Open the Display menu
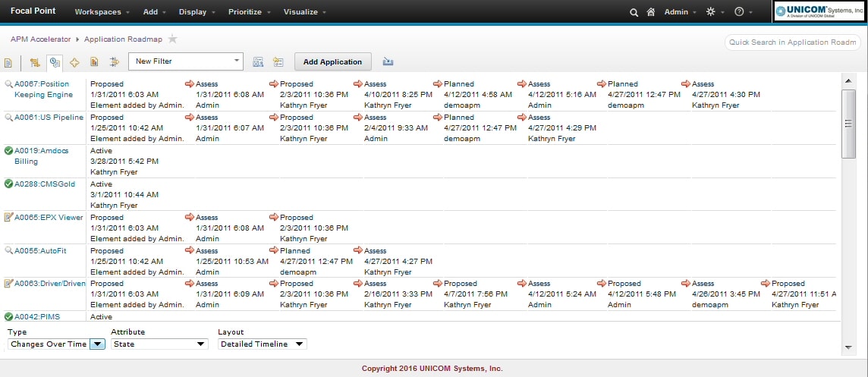The width and height of the screenshot is (868, 377). 197,11
